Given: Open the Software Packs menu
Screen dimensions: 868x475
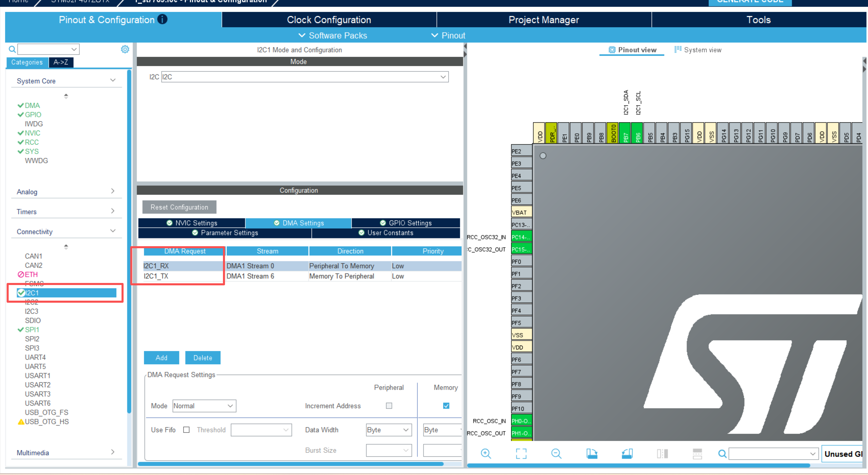Looking at the screenshot, I should (x=333, y=35).
